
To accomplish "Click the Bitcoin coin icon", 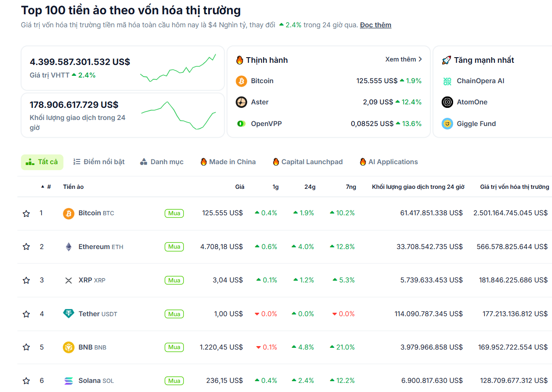I will pyautogui.click(x=68, y=213).
